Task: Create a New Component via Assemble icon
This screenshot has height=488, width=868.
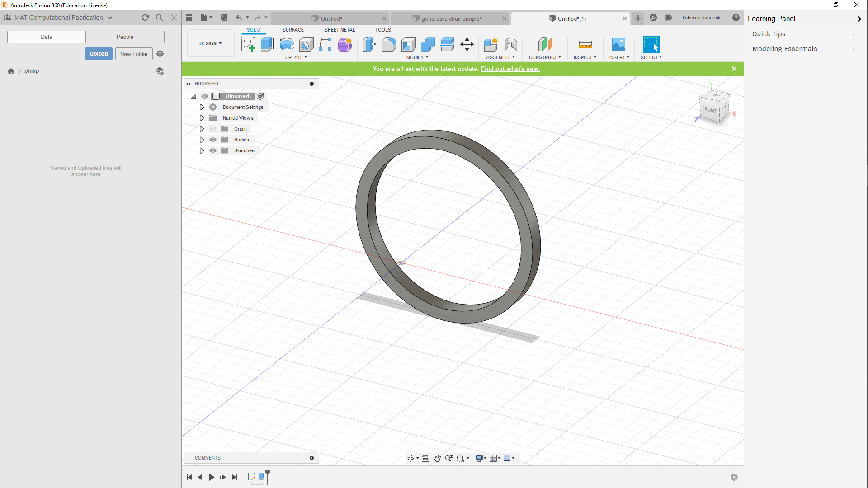Action: tap(491, 44)
